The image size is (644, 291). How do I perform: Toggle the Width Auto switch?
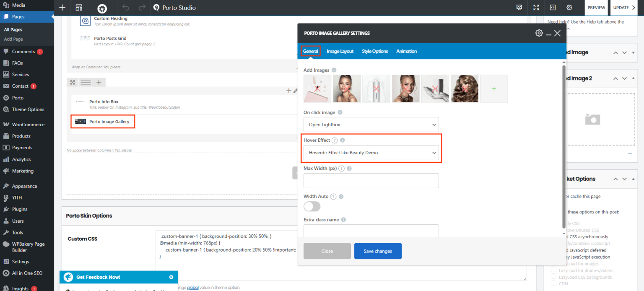point(312,206)
